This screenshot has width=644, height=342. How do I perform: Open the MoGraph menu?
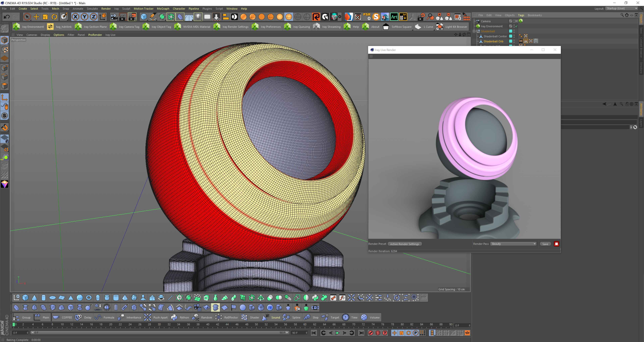coord(163,9)
